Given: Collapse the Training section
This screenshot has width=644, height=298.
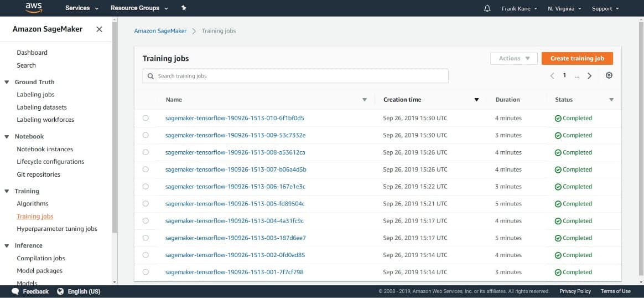Looking at the screenshot, I should 7,191.
